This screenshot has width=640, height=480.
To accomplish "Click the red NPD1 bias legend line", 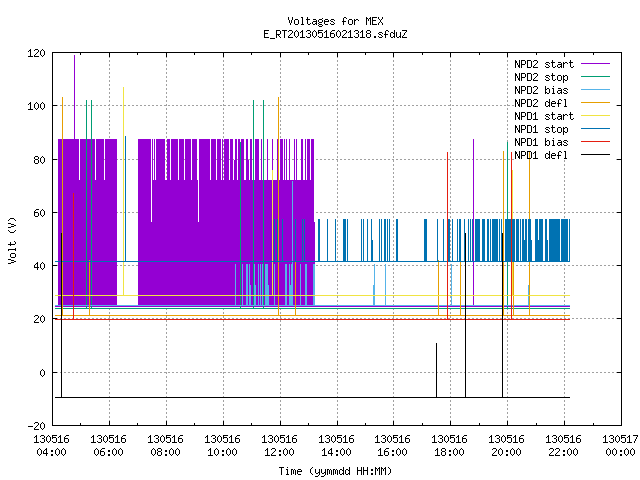I will click(x=596, y=142).
